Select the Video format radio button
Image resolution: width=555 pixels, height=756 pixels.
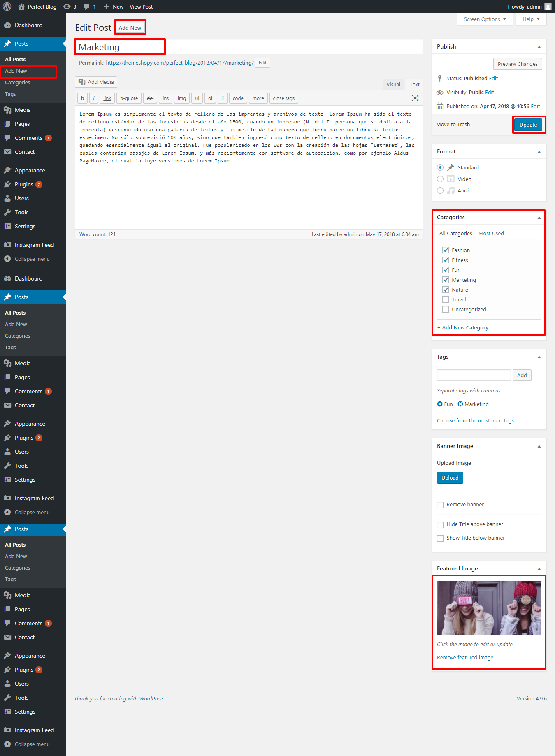click(440, 179)
